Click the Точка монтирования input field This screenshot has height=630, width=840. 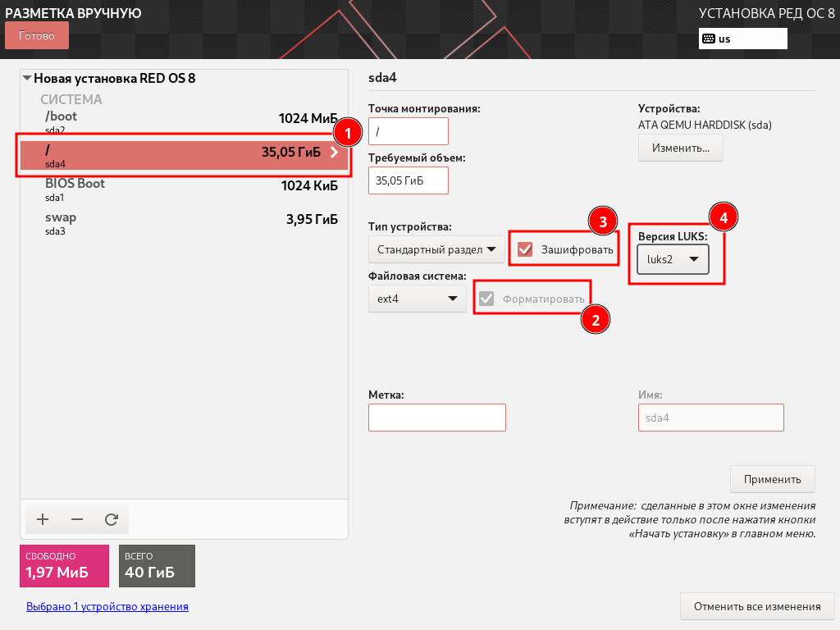pos(409,131)
